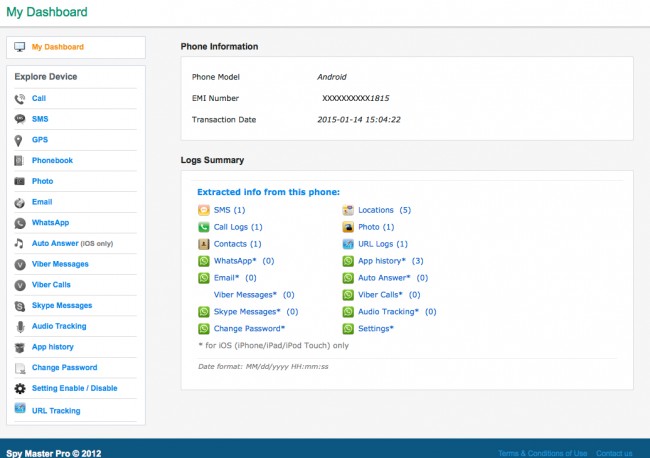This screenshot has height=458, width=650.
Task: Click the SMS icon in Logs Summary
Action: point(204,210)
